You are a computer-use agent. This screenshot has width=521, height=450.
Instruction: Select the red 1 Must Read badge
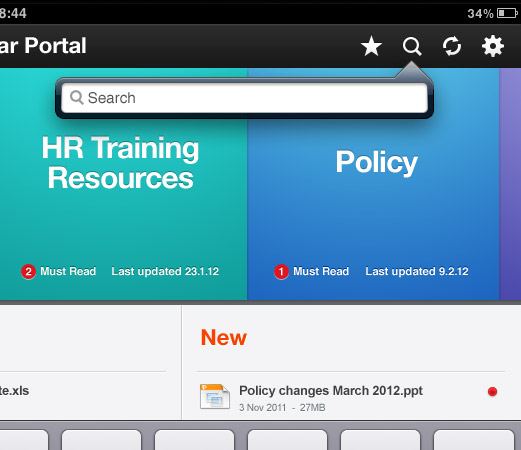pyautogui.click(x=281, y=272)
